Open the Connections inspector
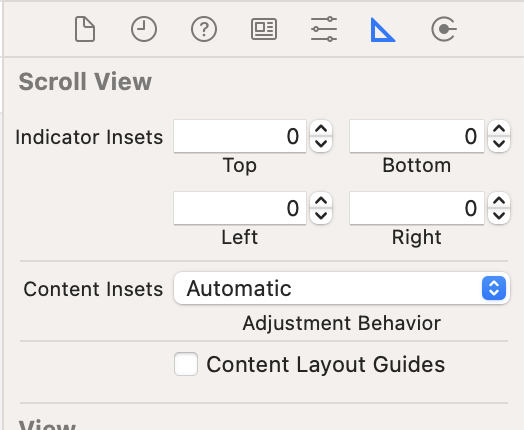Image resolution: width=524 pixels, height=430 pixels. tap(444, 29)
